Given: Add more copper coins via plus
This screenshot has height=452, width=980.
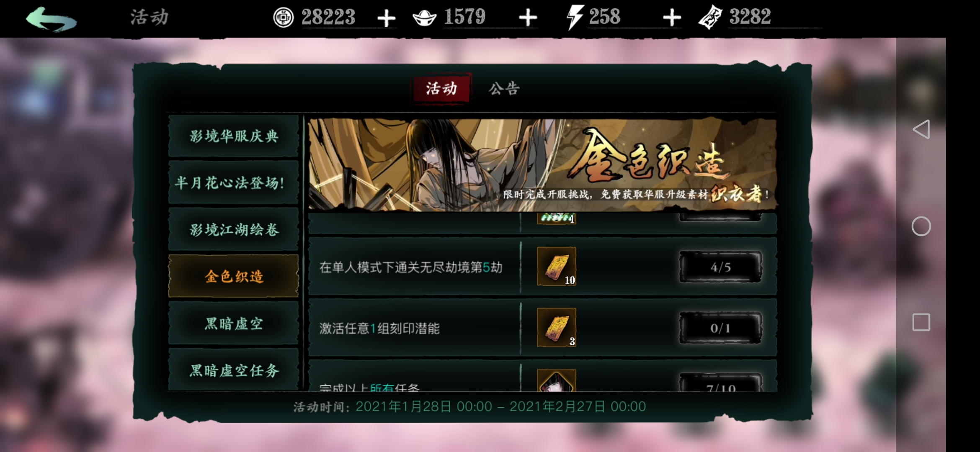Looking at the screenshot, I should pyautogui.click(x=386, y=18).
